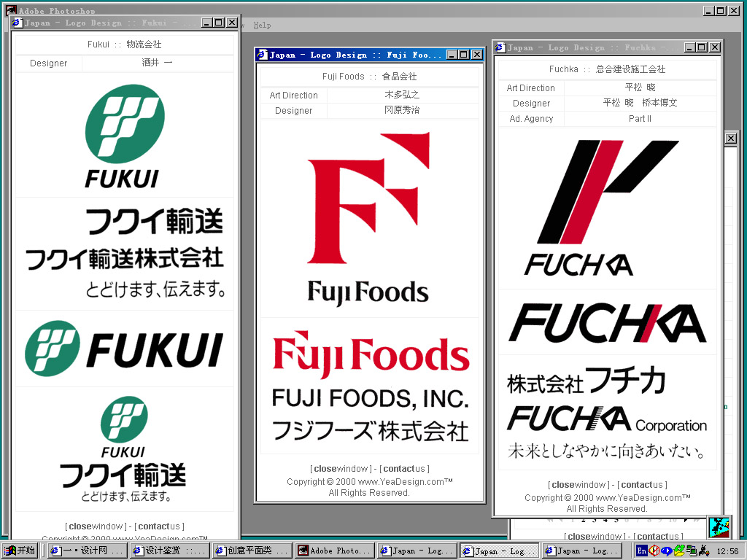
Task: Click the pressed Japan - Log taskbar button
Action: (x=500, y=551)
